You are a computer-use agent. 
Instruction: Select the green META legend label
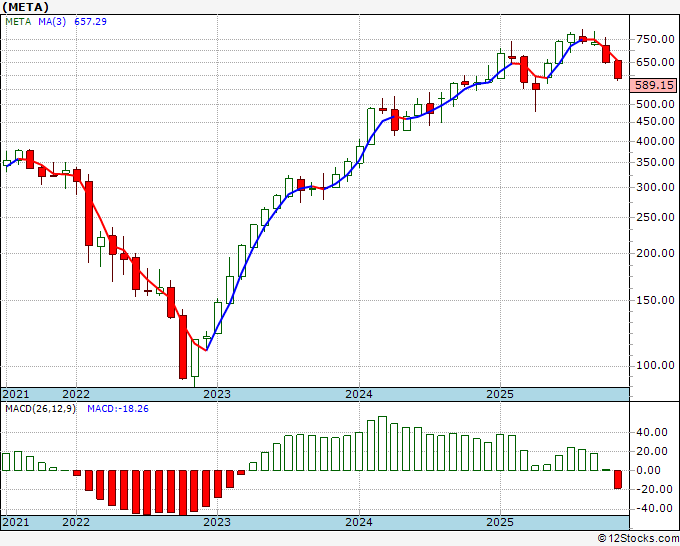tap(18, 22)
